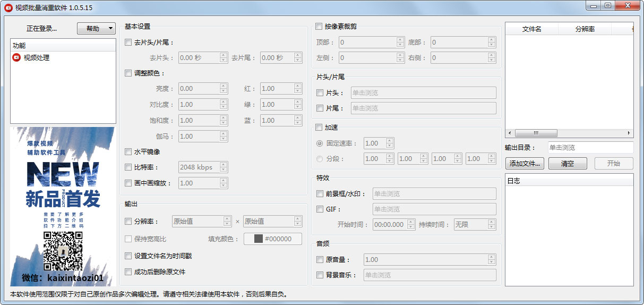
Task: Open the 帮助 dropdown menu
Action: (x=96, y=28)
